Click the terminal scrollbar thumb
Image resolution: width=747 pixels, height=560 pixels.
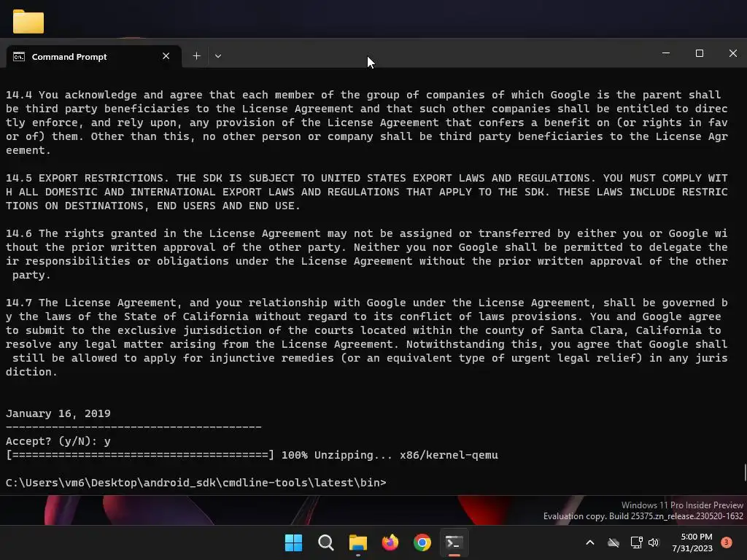coord(745,472)
